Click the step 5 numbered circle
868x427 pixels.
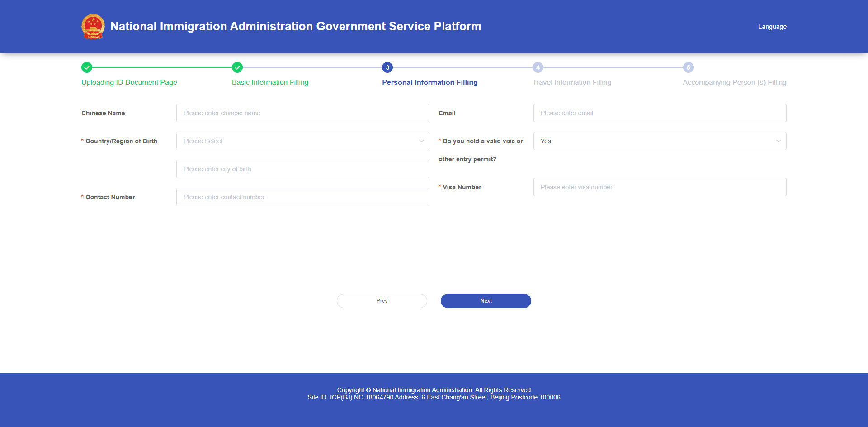(689, 67)
